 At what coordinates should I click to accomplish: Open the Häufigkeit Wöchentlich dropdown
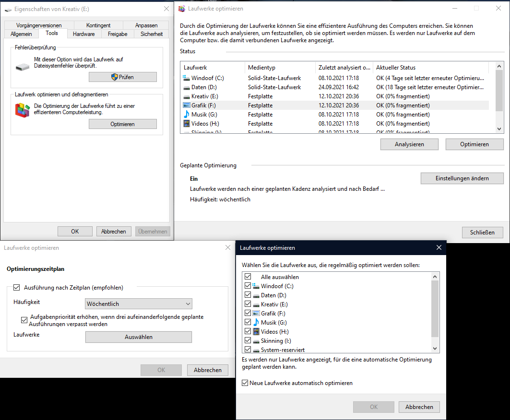139,304
